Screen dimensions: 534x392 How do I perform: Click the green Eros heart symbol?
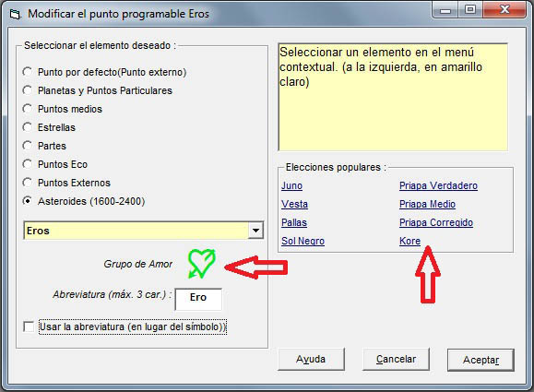[202, 264]
